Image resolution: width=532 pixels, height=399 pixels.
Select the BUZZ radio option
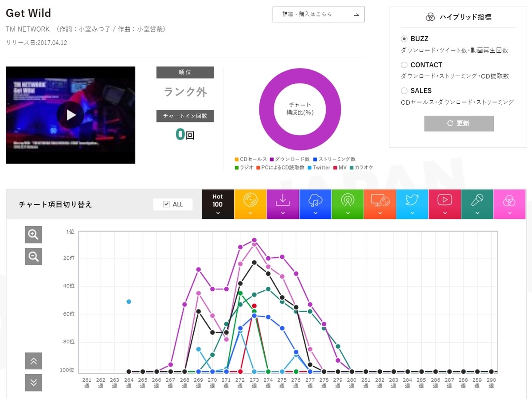click(x=404, y=39)
